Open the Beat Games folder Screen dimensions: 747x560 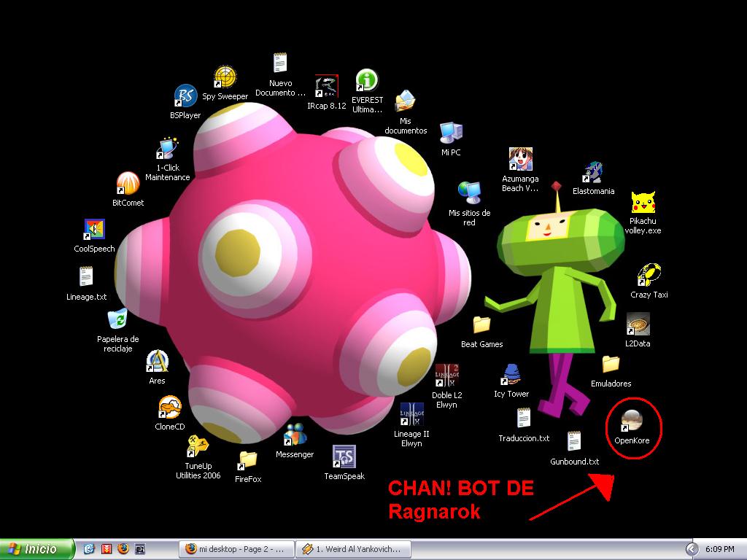(481, 324)
